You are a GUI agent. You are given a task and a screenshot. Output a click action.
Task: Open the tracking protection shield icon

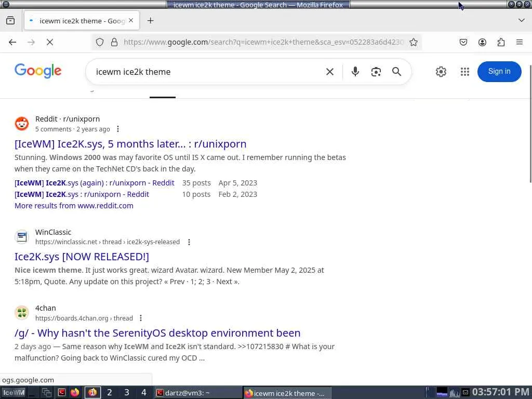(x=99, y=42)
